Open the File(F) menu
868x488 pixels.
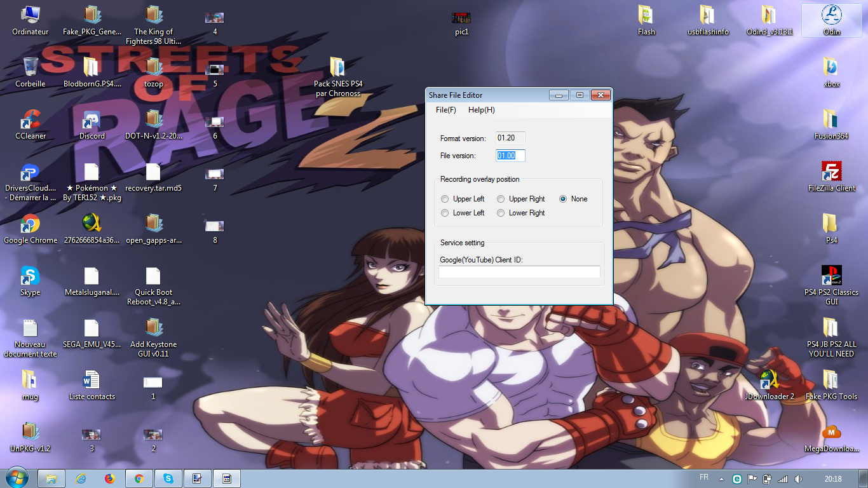tap(445, 110)
